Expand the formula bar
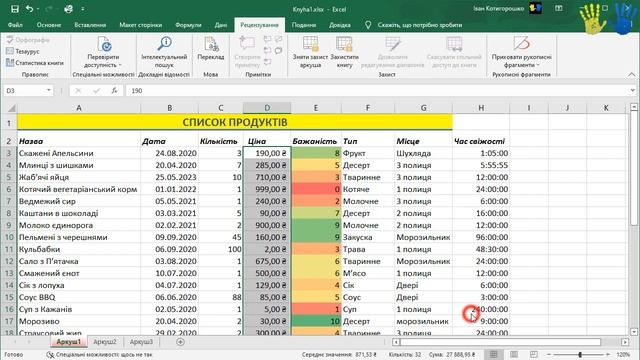 tap(632, 90)
